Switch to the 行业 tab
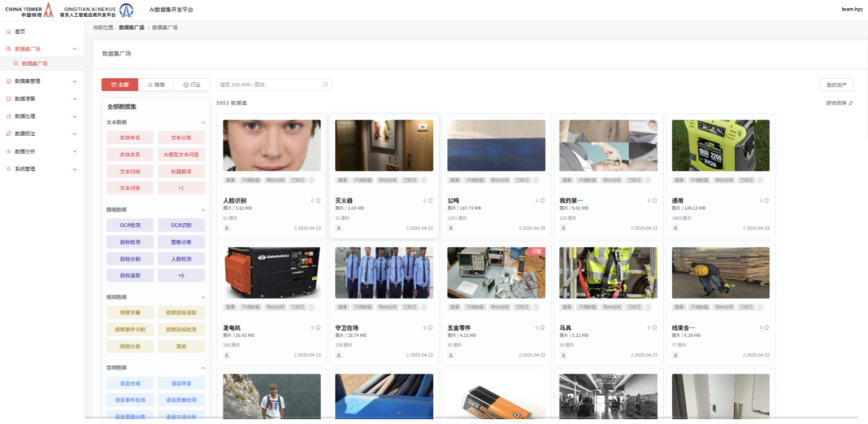This screenshot has width=868, height=424. pos(192,84)
